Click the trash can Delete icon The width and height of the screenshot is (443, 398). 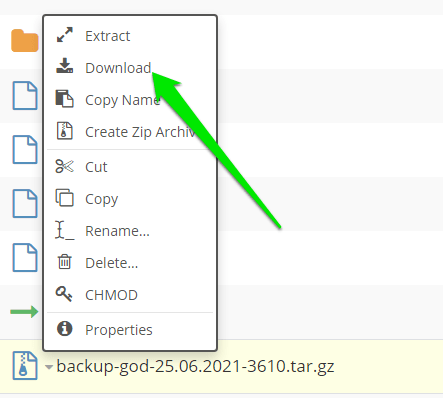(65, 262)
